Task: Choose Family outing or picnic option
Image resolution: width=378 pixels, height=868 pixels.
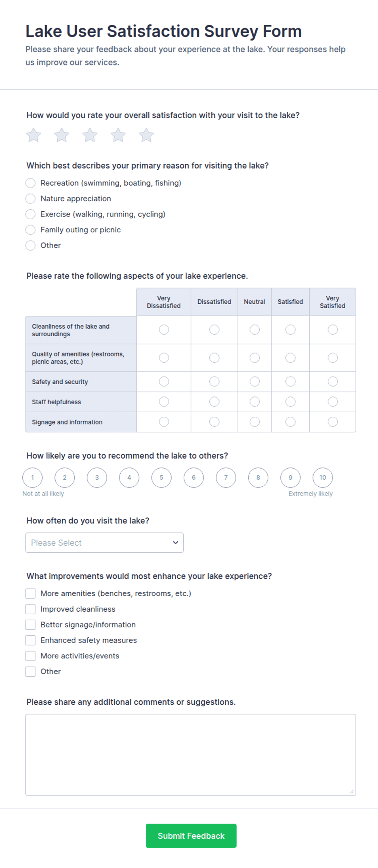Action: 30,230
